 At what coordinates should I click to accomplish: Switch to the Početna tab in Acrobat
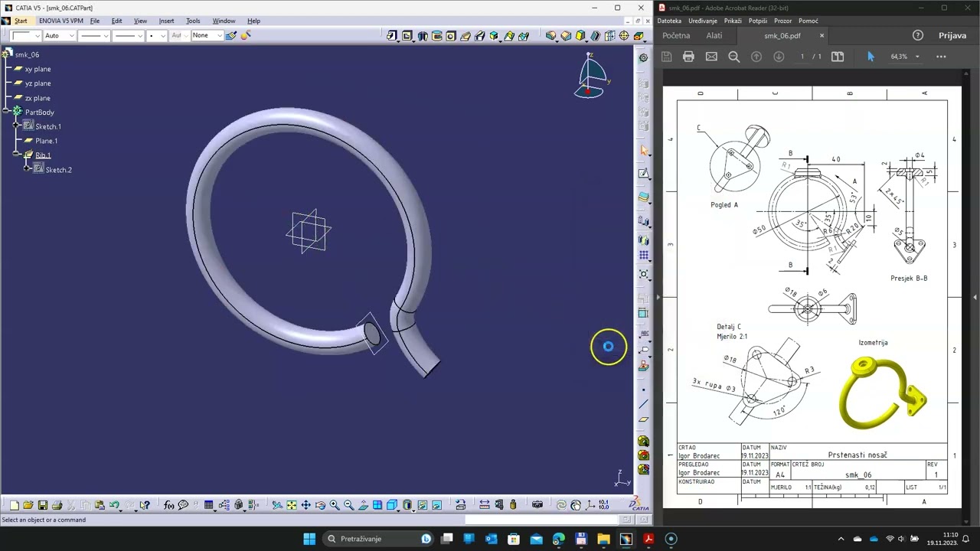click(676, 35)
